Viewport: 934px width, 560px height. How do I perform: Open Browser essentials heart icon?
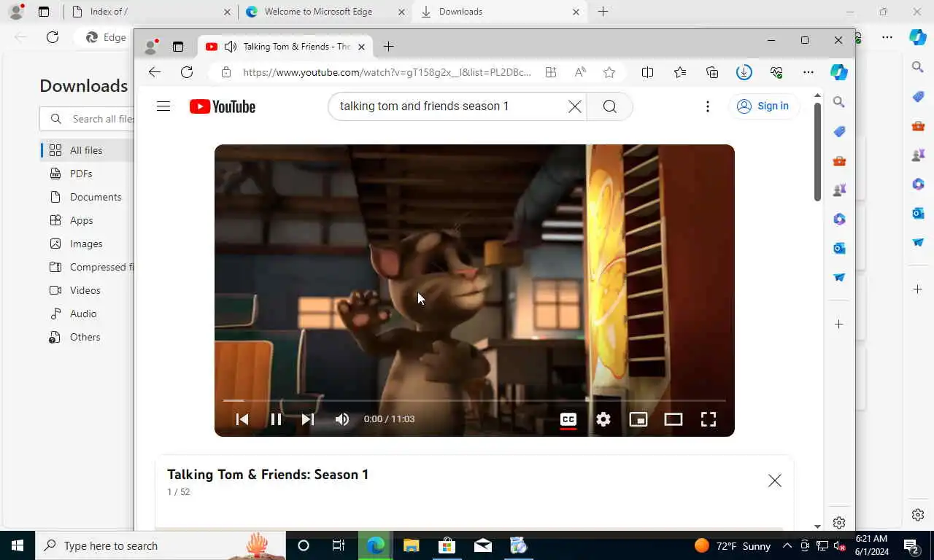click(776, 72)
